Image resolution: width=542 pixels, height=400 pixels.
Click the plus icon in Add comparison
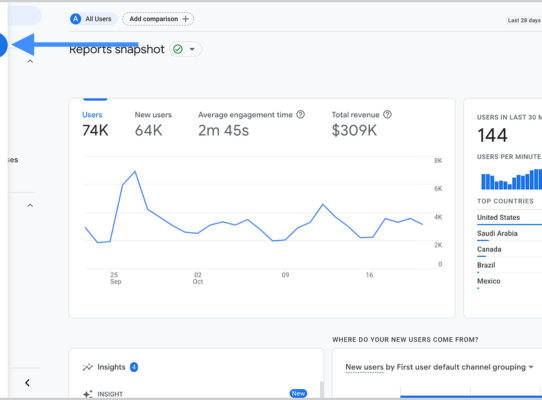tap(186, 19)
